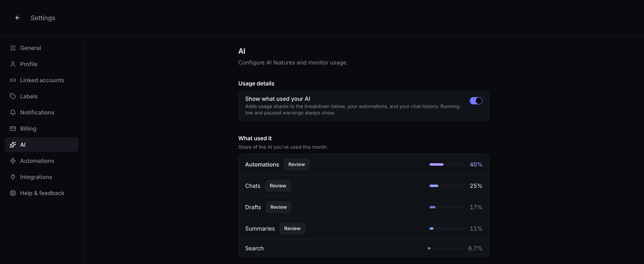
Task: Click the 6.7% value for Search
Action: pos(475,248)
